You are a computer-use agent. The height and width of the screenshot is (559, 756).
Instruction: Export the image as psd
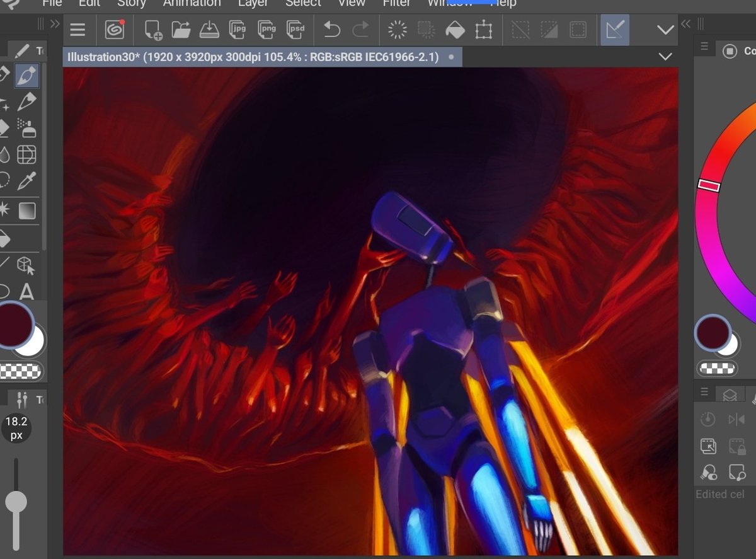coord(295,30)
